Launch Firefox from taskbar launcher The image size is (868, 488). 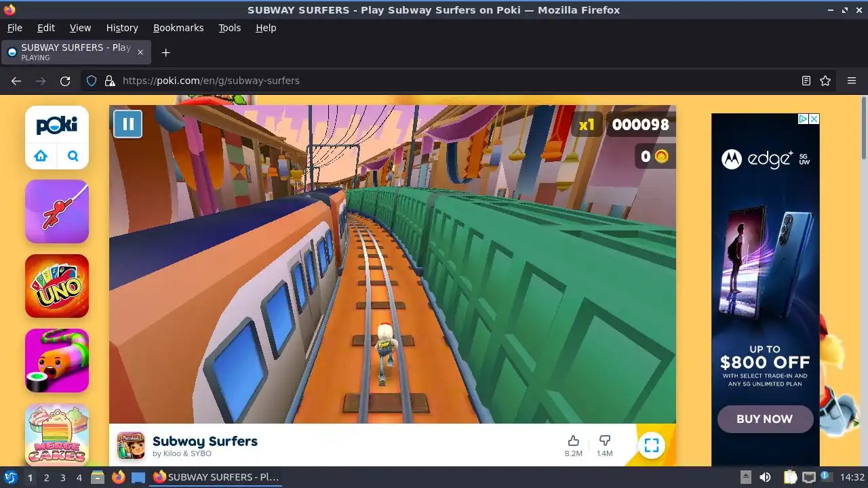(118, 477)
